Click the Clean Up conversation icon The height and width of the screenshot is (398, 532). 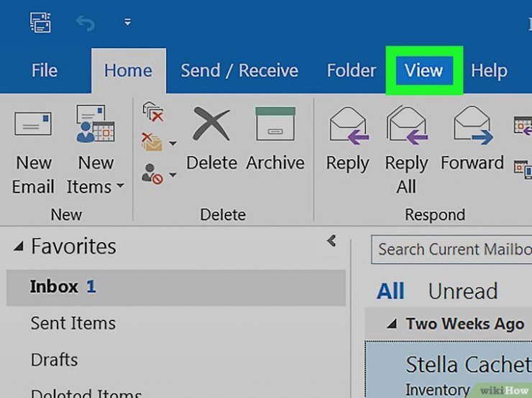click(152, 142)
